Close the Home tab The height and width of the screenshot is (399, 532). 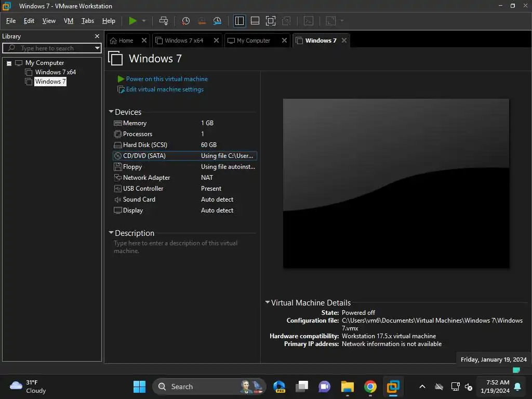[x=144, y=41]
